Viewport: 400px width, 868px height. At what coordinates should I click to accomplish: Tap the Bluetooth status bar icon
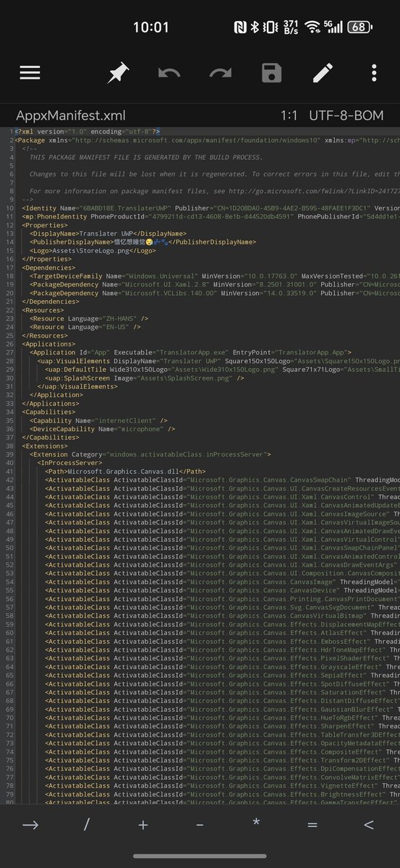[x=254, y=27]
